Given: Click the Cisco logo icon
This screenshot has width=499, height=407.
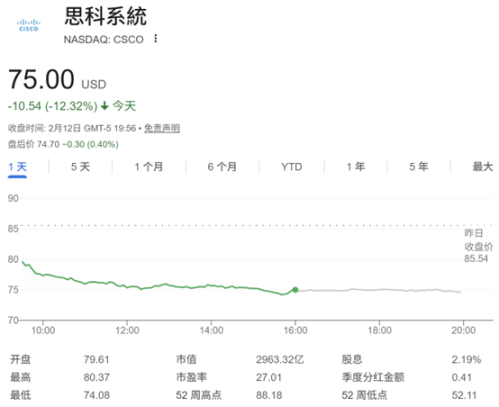Looking at the screenshot, I should (28, 25).
